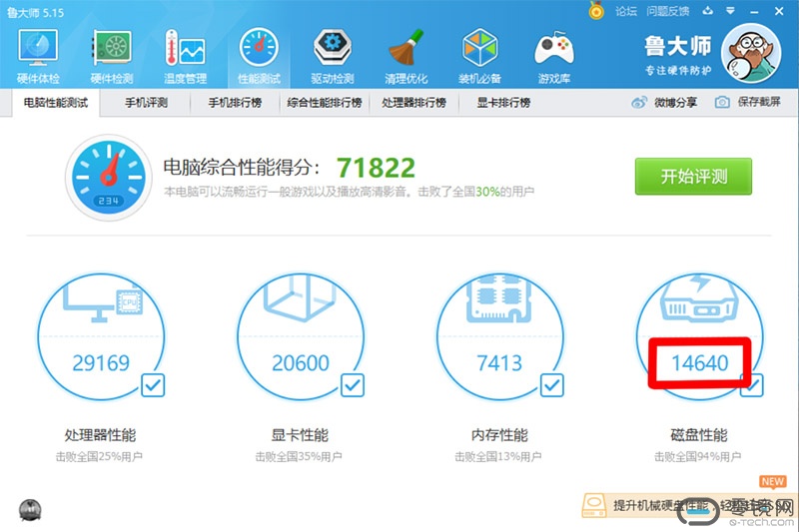Switch to 显卡排行榜 tab

coord(503,103)
